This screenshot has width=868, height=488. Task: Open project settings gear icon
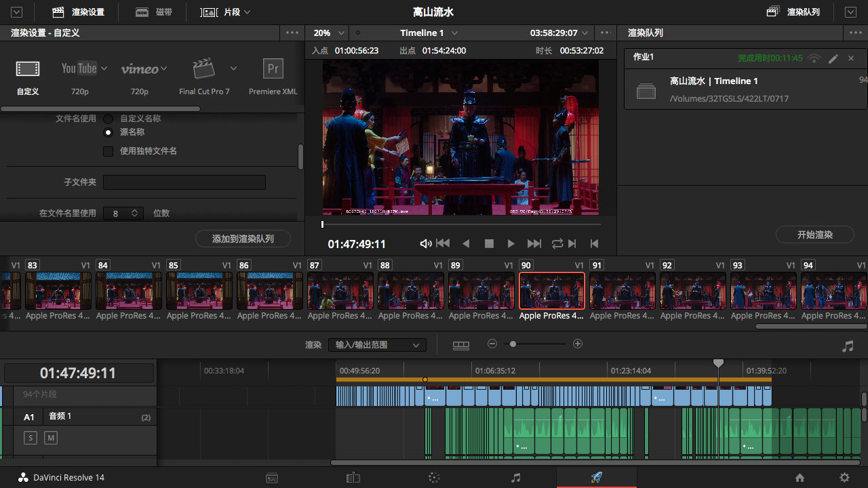pos(844,478)
